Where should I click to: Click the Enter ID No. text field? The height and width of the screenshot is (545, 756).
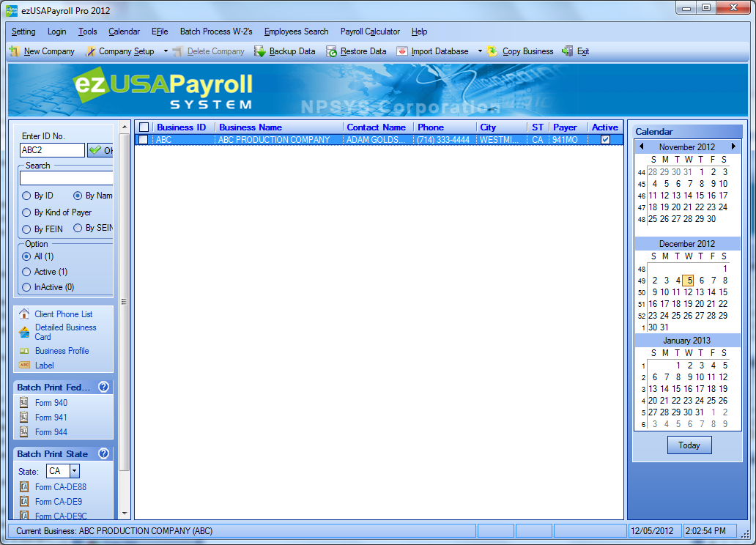click(x=52, y=150)
